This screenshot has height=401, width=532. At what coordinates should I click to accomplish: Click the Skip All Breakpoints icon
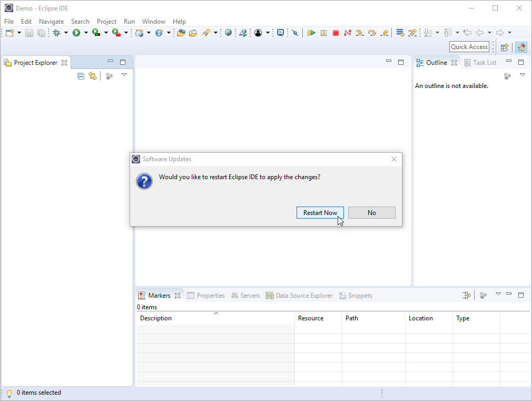(x=295, y=33)
